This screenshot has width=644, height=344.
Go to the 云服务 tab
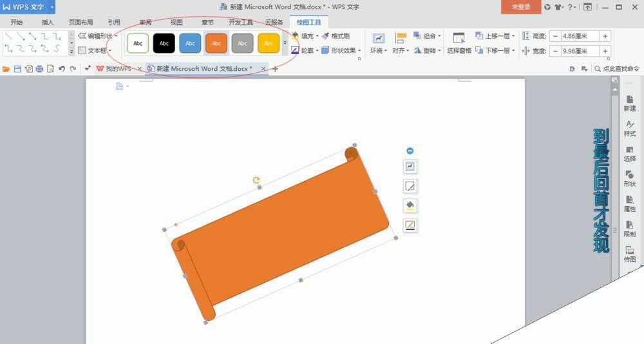click(x=274, y=22)
